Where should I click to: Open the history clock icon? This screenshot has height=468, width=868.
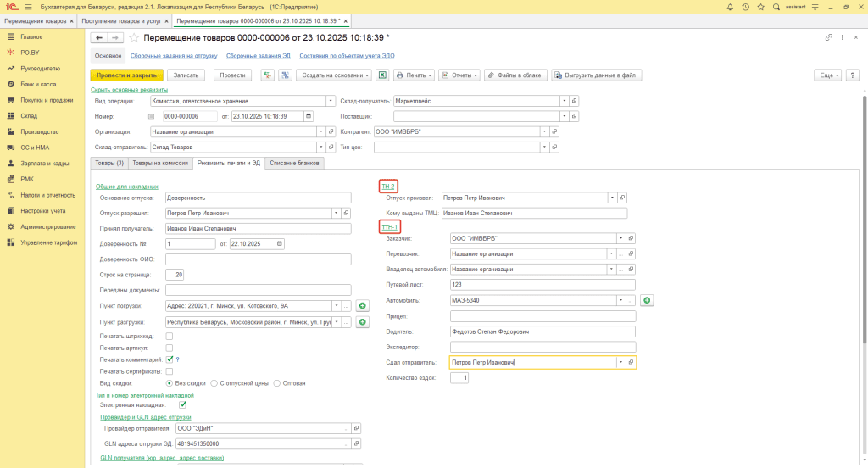pyautogui.click(x=747, y=7)
